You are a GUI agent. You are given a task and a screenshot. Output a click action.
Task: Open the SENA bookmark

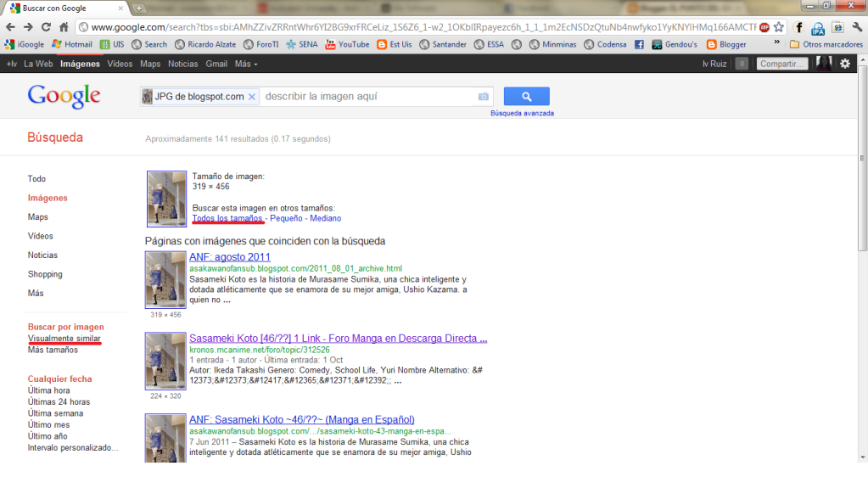pos(302,44)
